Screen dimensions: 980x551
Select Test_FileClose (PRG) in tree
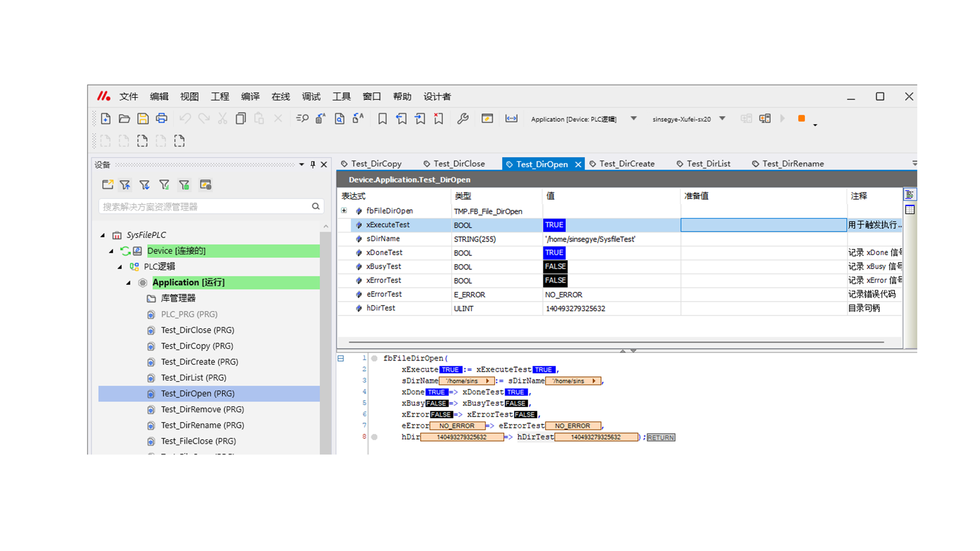198,441
